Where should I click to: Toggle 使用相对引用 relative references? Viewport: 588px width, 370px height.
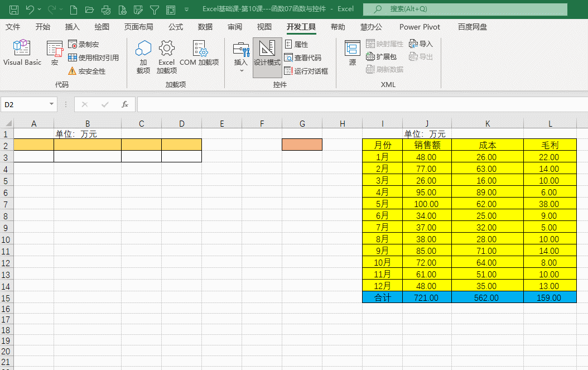click(93, 58)
